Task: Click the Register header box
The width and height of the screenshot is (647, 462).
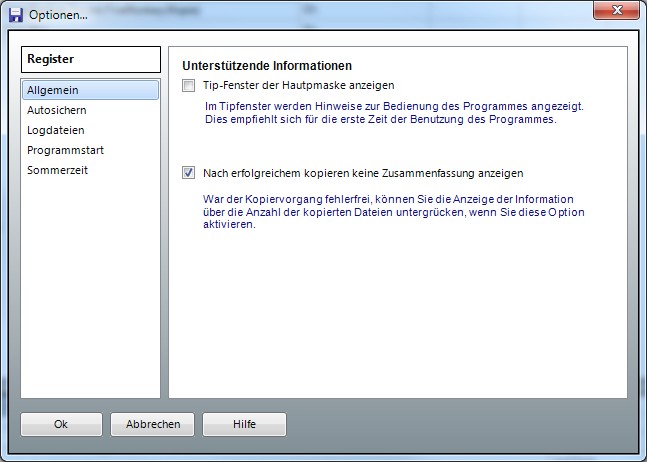Action: coord(90,60)
